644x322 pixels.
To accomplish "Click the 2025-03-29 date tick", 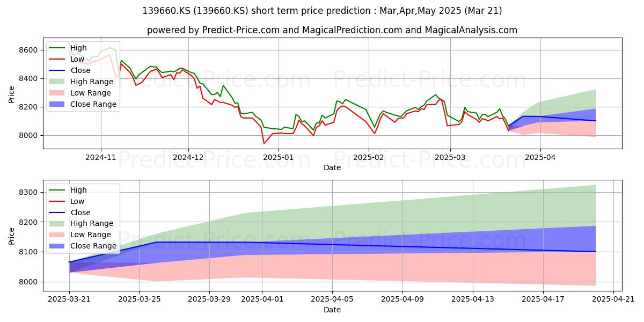I will tap(209, 299).
